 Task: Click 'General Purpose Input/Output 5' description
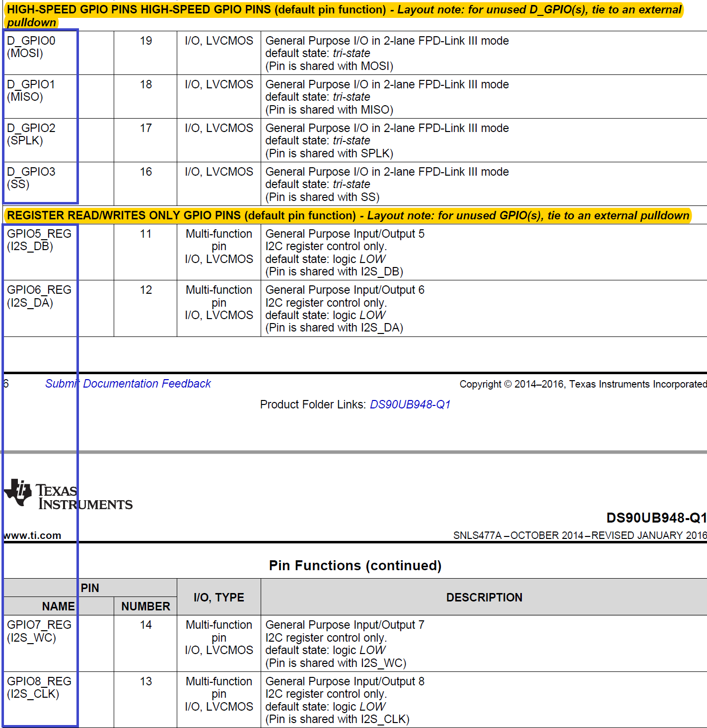[345, 234]
